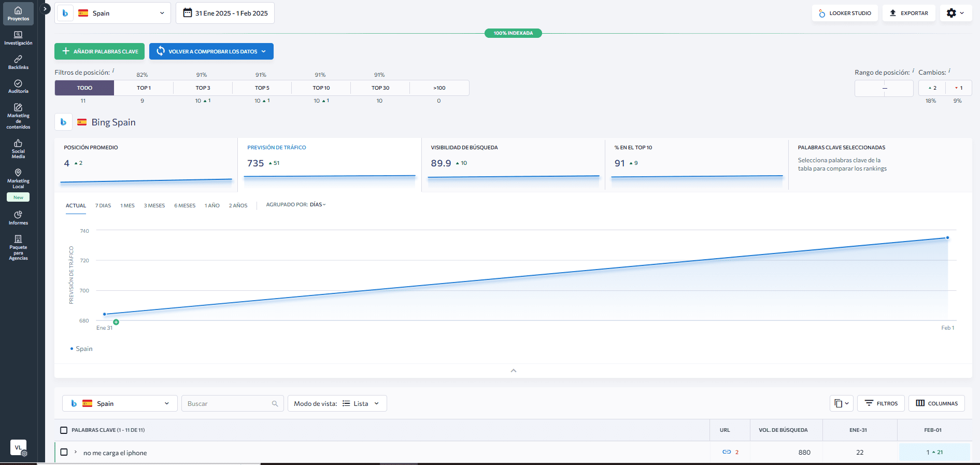Click the Añadir Palabras Clave button

click(x=100, y=51)
